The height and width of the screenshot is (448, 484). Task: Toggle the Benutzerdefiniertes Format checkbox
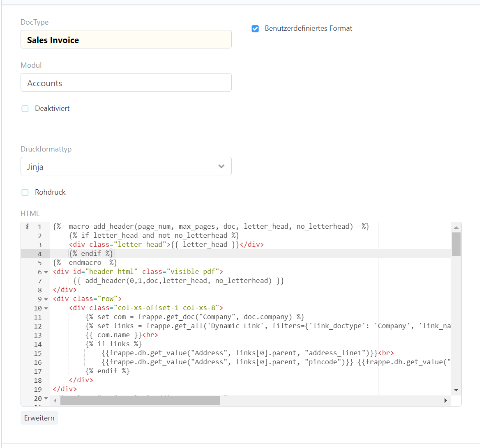click(x=255, y=28)
